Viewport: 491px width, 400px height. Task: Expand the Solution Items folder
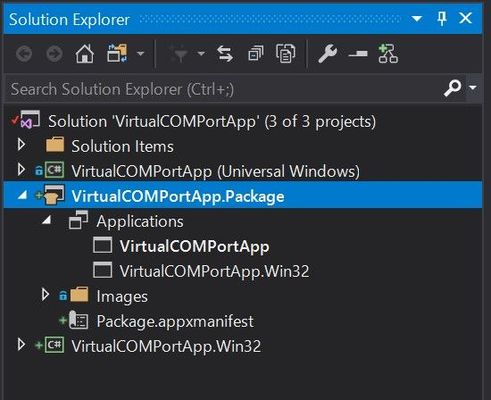tap(21, 145)
